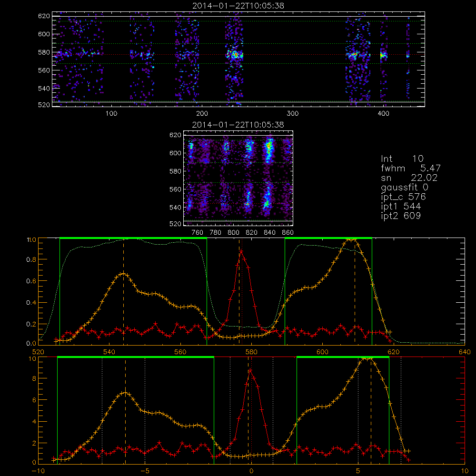The width and height of the screenshot is (476, 476).
Task: Click the -5 x-axis label of bottom plot
Action: [145, 471]
